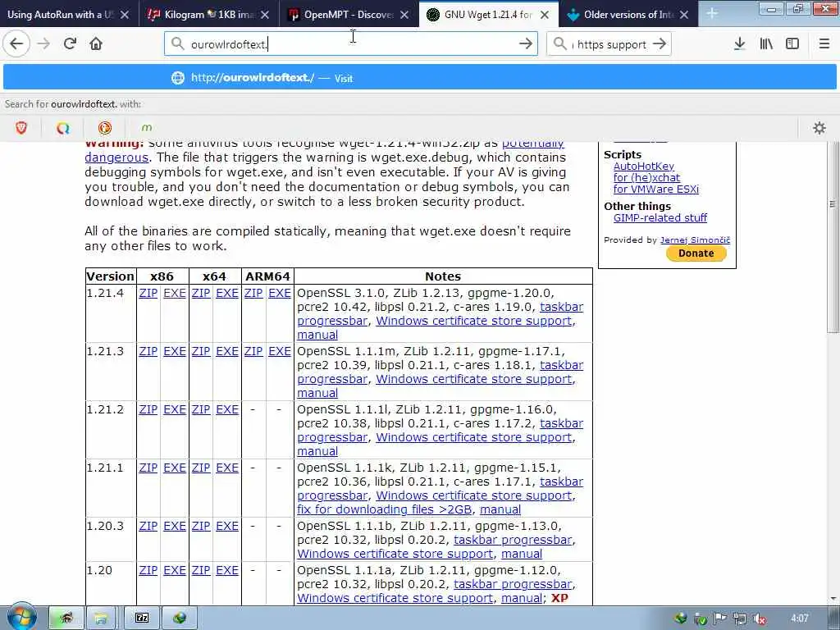The width and height of the screenshot is (840, 630).
Task: Open the Downloads panel icon
Action: (739, 44)
